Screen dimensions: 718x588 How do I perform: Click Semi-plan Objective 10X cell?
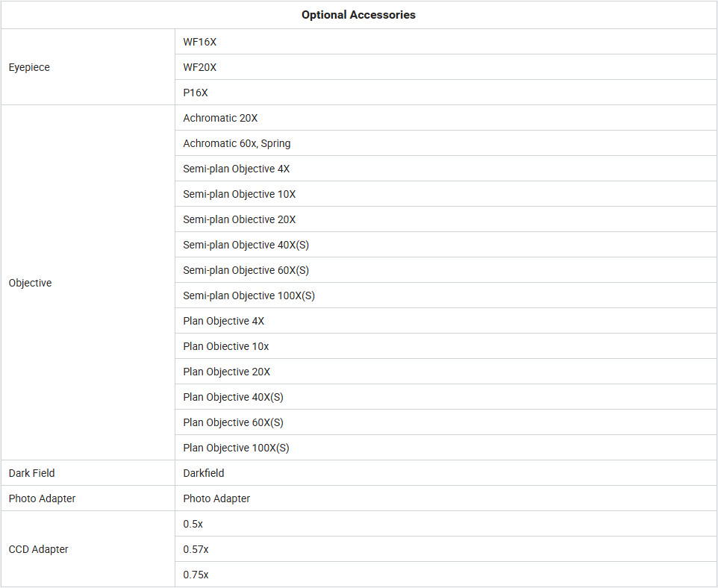tap(446, 194)
